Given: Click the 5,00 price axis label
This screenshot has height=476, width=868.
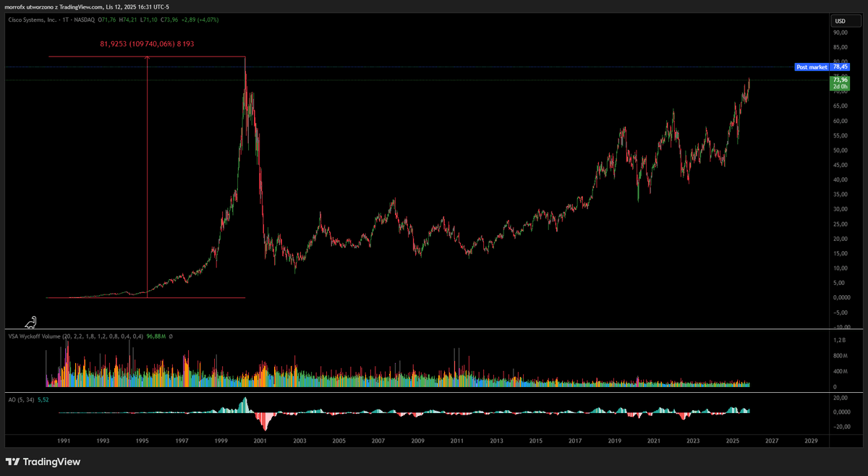Looking at the screenshot, I should point(841,283).
